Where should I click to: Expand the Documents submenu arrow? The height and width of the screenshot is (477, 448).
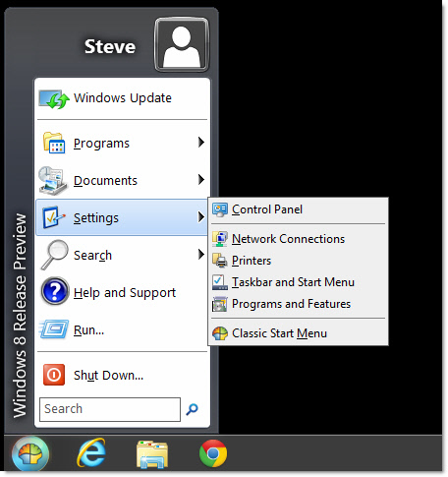pyautogui.click(x=201, y=180)
